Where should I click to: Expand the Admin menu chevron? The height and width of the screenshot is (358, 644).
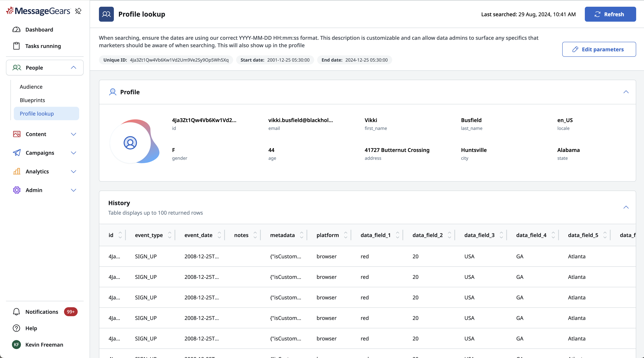click(x=74, y=190)
